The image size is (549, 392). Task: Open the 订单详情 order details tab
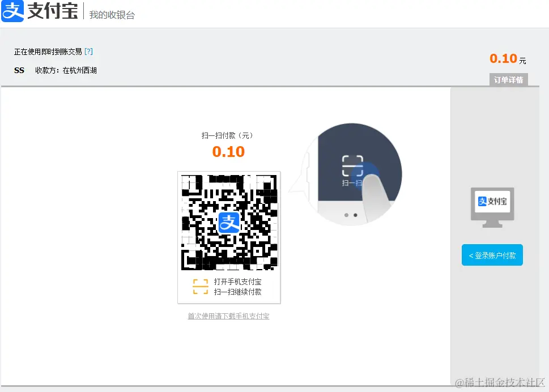pyautogui.click(x=508, y=80)
